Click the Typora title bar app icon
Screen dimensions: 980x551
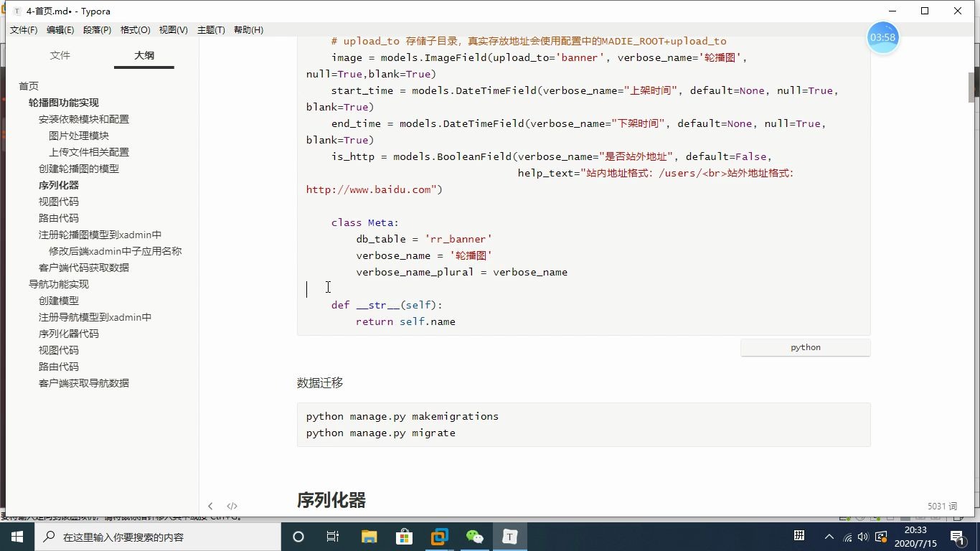tap(17, 11)
